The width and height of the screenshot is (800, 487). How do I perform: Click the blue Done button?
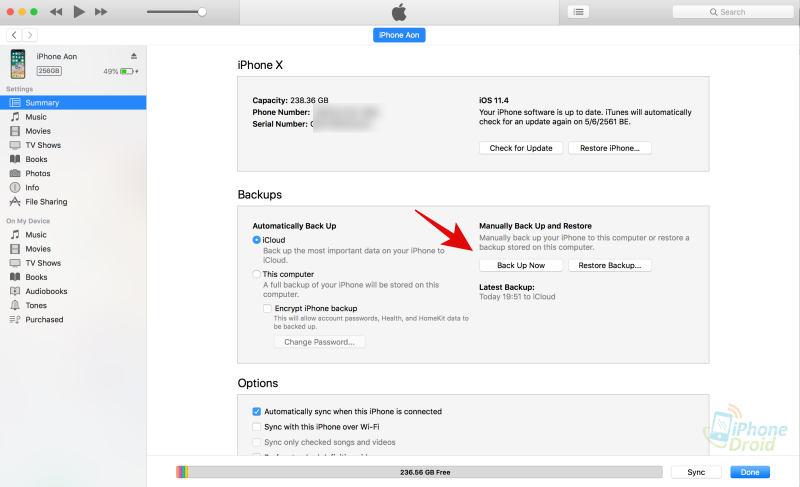tap(750, 472)
